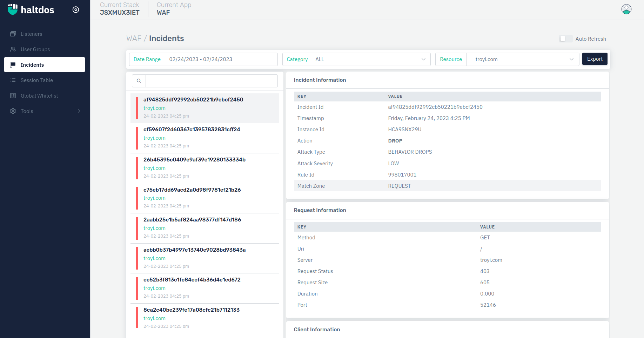
Task: Open Tools in the sidebar
Action: [x=45, y=111]
